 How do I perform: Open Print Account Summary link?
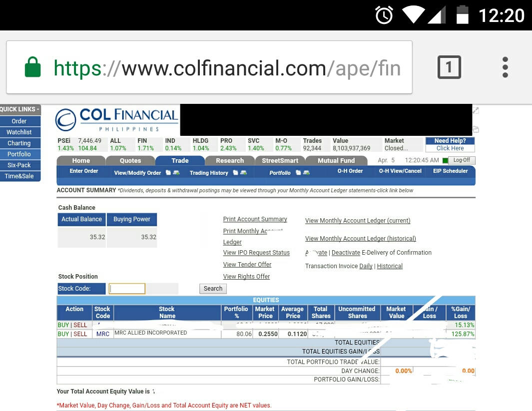255,219
